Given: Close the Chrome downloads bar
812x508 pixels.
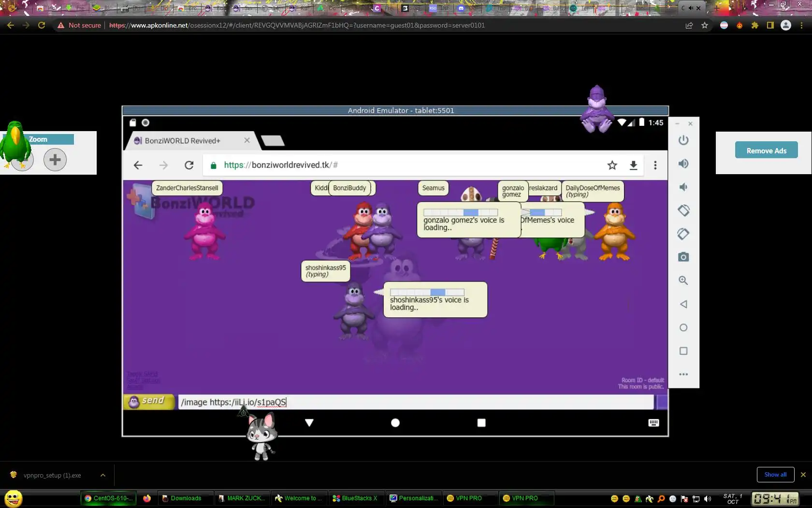Looking at the screenshot, I should [x=803, y=475].
